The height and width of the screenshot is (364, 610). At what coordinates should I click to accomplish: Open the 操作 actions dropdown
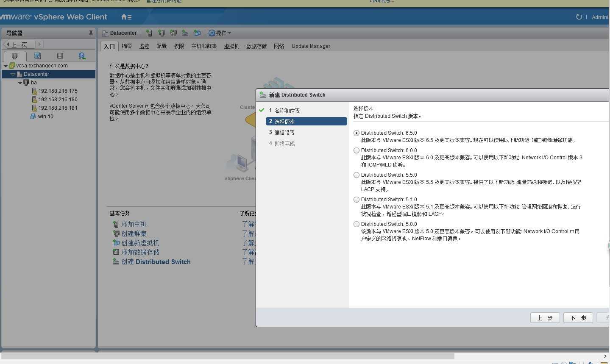coord(220,33)
